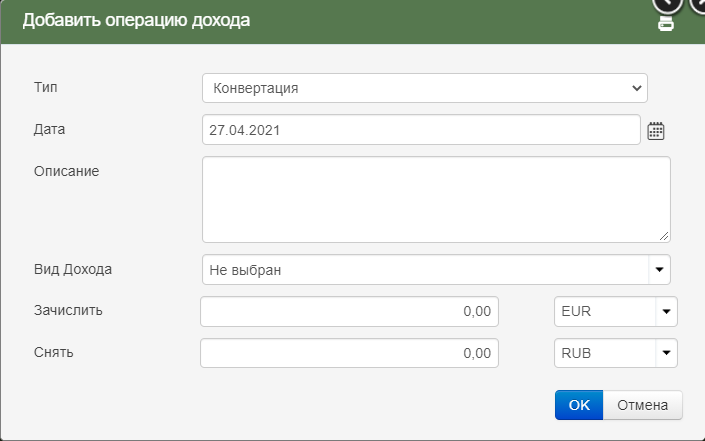Click the Зачислить label
The width and height of the screenshot is (705, 441).
(x=68, y=311)
